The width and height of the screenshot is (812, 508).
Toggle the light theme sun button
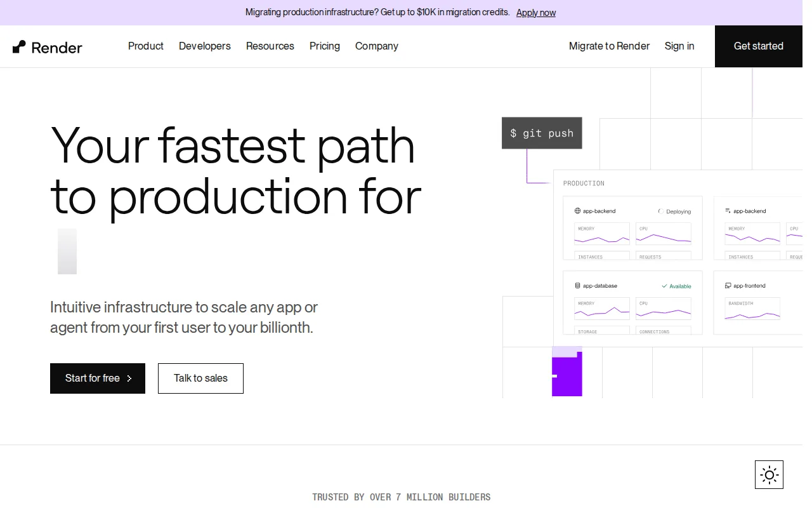click(769, 474)
